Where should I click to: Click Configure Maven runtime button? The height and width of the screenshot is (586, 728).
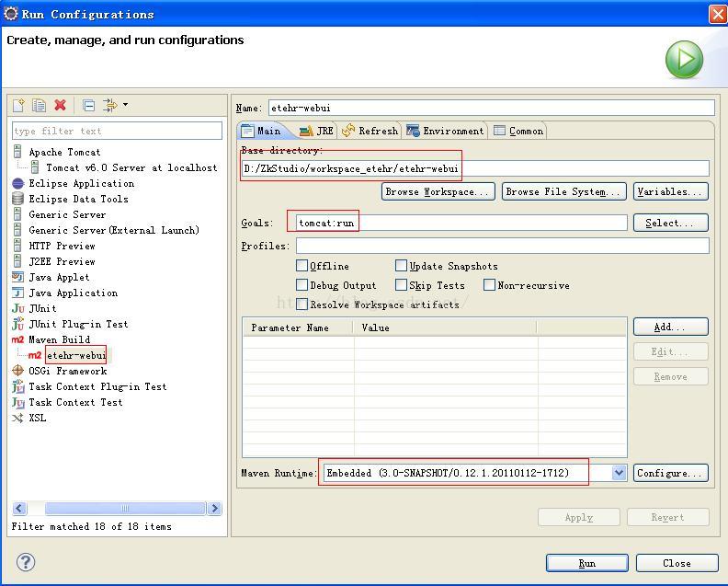tap(670, 473)
